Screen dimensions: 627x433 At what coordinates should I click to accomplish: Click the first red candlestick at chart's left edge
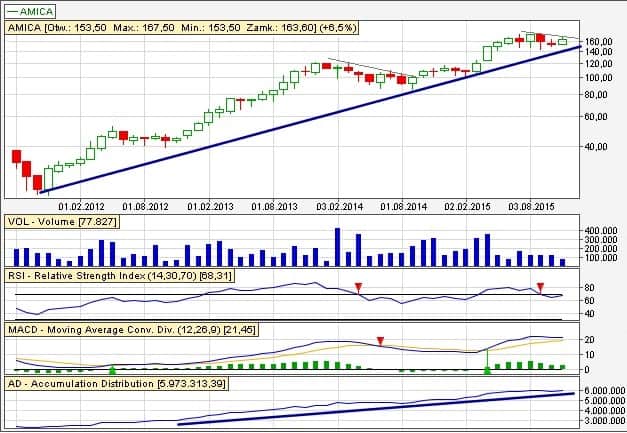click(16, 156)
